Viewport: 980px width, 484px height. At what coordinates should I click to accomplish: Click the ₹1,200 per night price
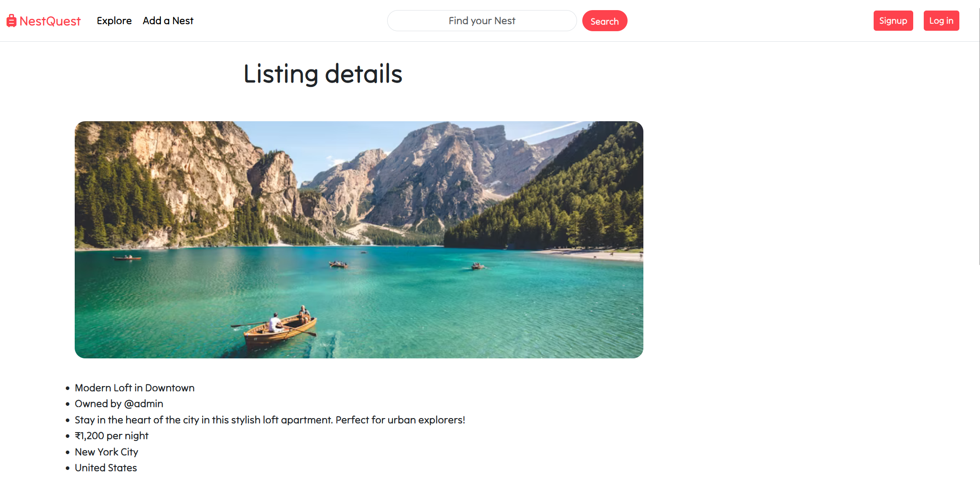tap(112, 436)
